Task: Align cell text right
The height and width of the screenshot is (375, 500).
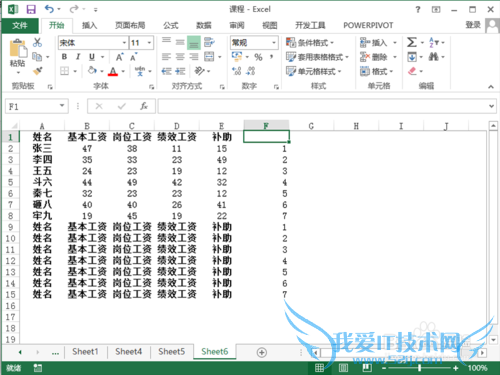Action: tap(194, 57)
